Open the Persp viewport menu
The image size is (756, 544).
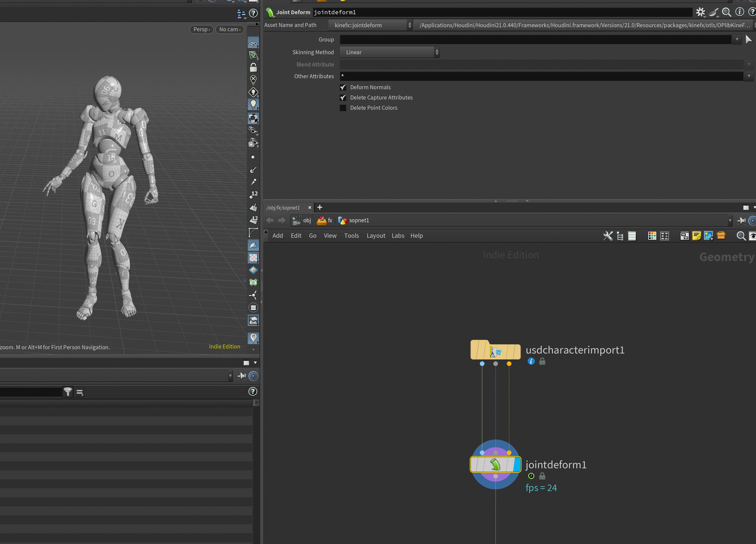click(x=201, y=30)
